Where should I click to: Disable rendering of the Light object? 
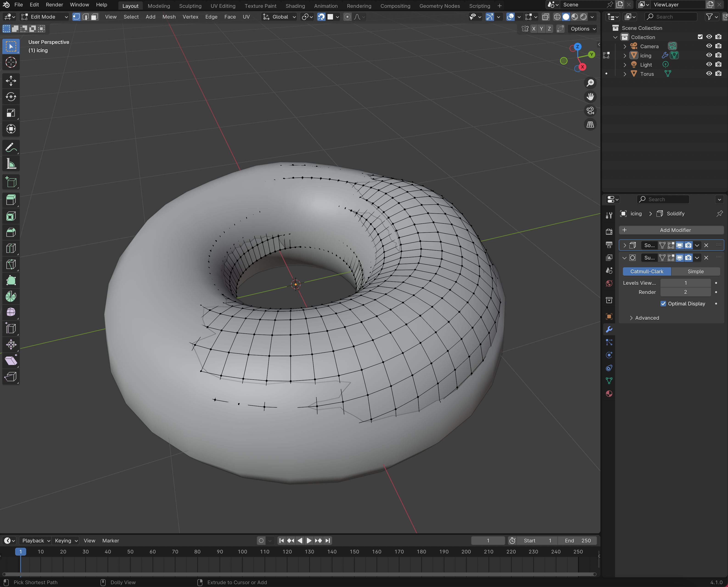pyautogui.click(x=719, y=65)
